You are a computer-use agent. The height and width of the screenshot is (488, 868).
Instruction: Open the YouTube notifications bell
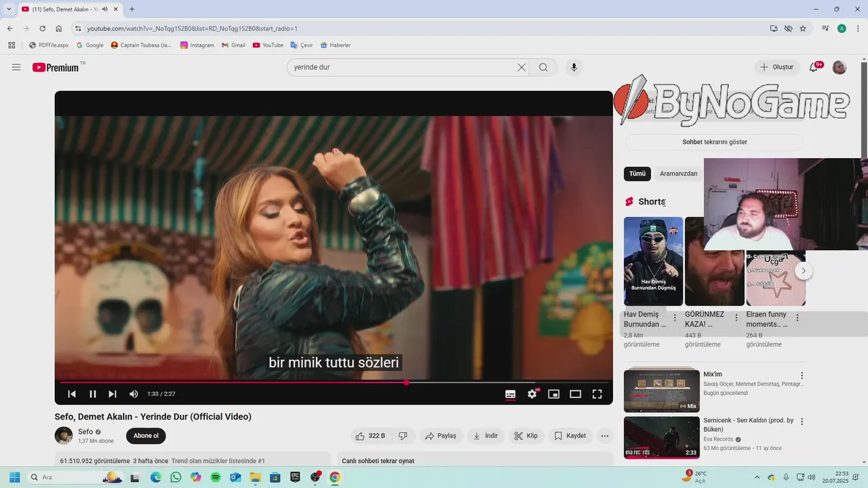pyautogui.click(x=814, y=67)
